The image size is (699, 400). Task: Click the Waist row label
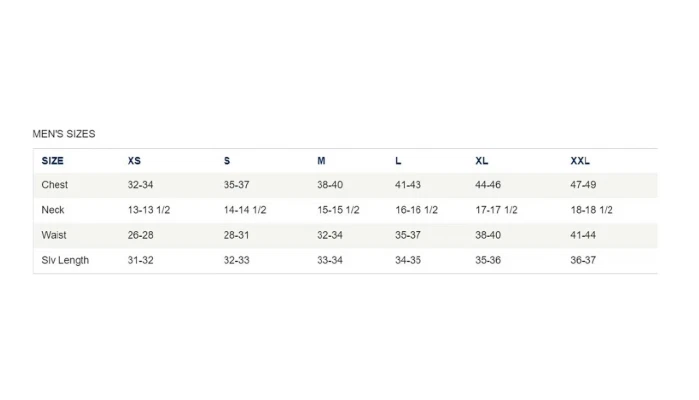pyautogui.click(x=54, y=235)
